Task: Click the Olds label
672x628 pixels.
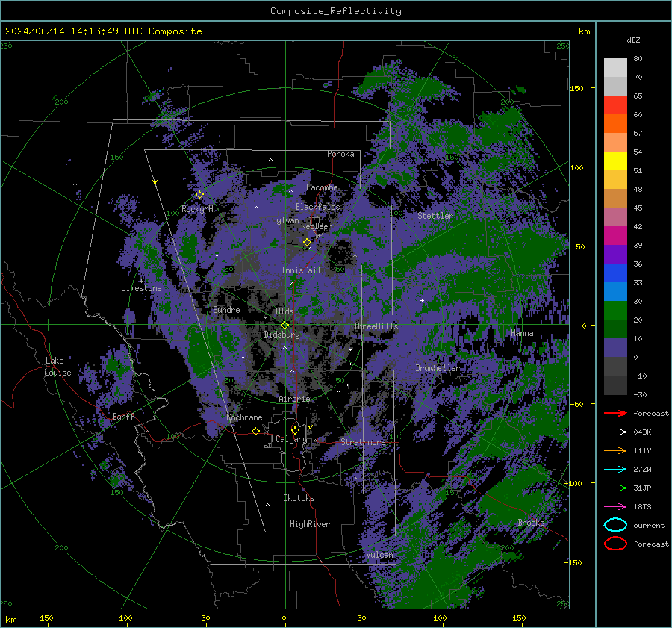Action: tap(284, 311)
